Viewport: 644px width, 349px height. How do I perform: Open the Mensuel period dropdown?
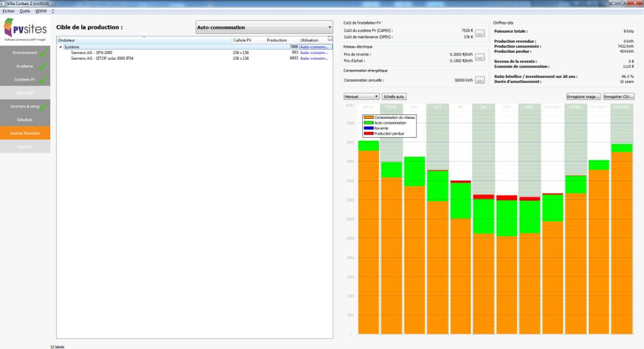point(362,97)
